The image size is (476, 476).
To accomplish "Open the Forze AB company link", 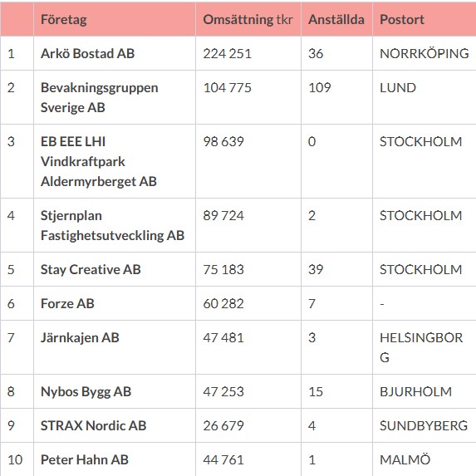I will (x=67, y=303).
